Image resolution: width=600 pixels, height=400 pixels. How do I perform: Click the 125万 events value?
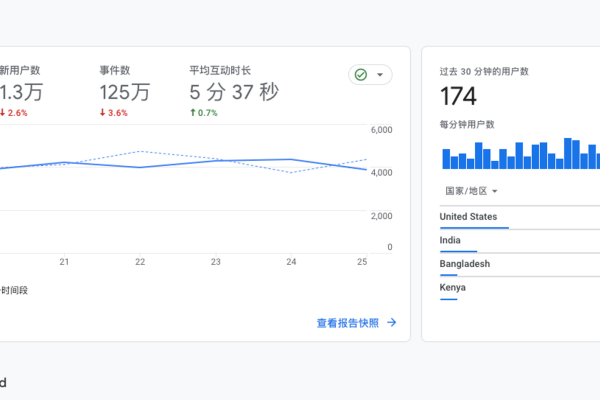point(125,92)
